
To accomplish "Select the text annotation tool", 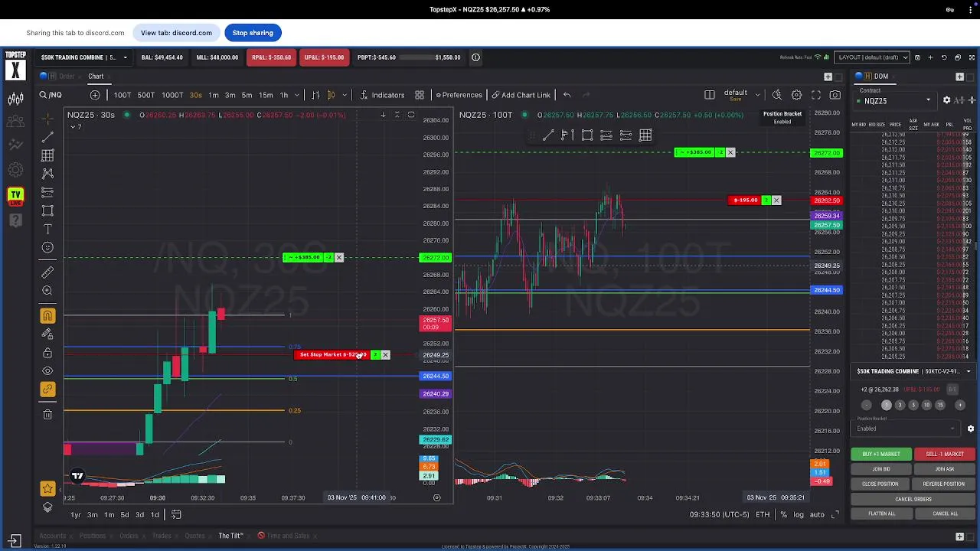I will pyautogui.click(x=47, y=229).
